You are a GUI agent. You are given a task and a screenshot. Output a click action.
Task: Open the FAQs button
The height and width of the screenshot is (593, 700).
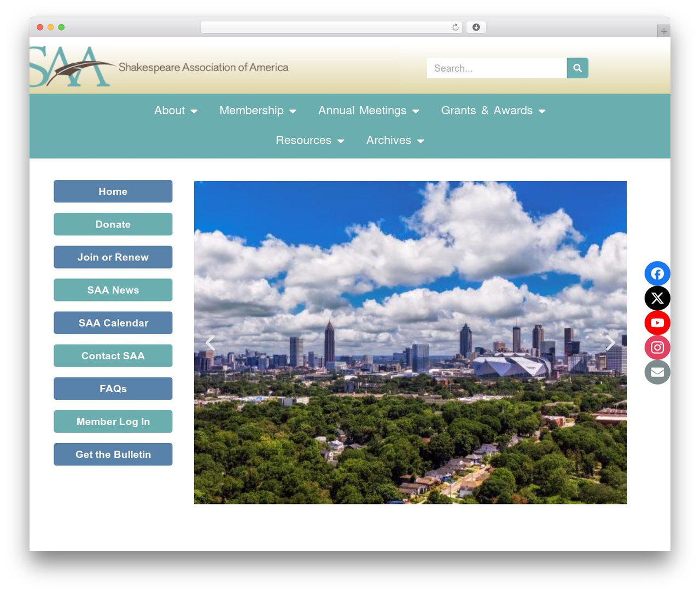coord(113,388)
